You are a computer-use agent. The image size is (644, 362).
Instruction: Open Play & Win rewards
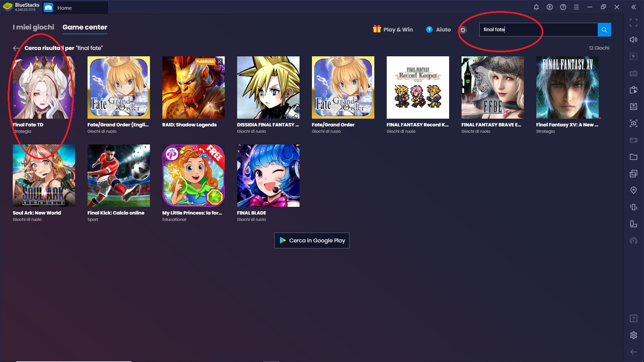393,29
